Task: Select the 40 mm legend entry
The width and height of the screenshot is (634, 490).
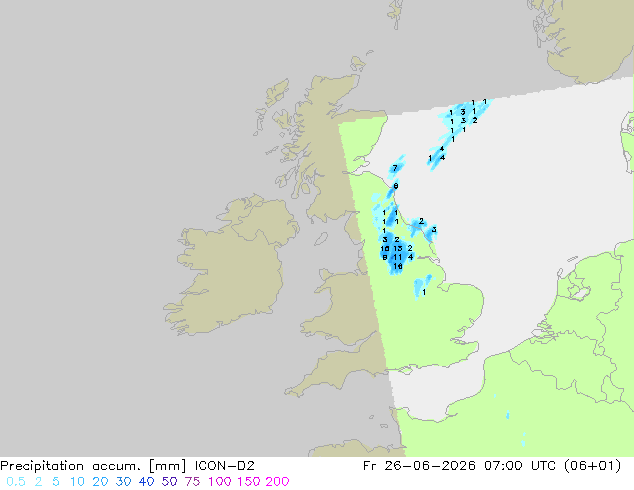Action: pyautogui.click(x=146, y=482)
